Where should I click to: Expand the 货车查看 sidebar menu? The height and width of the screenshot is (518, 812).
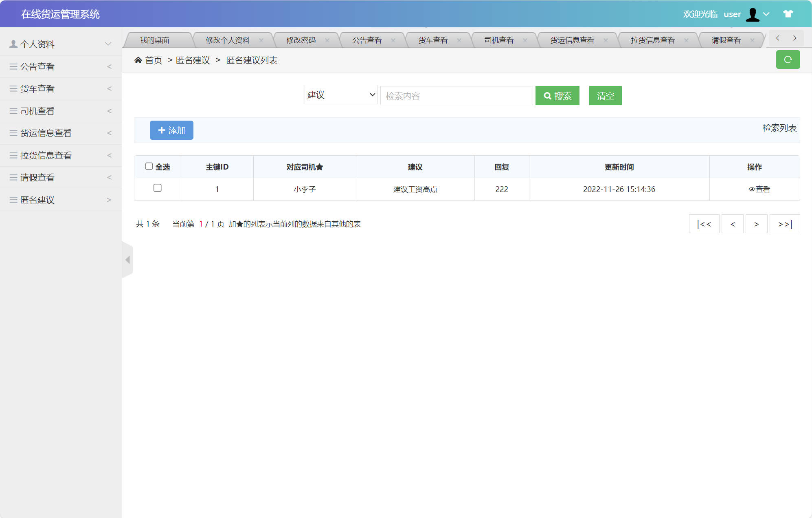pyautogui.click(x=109, y=88)
